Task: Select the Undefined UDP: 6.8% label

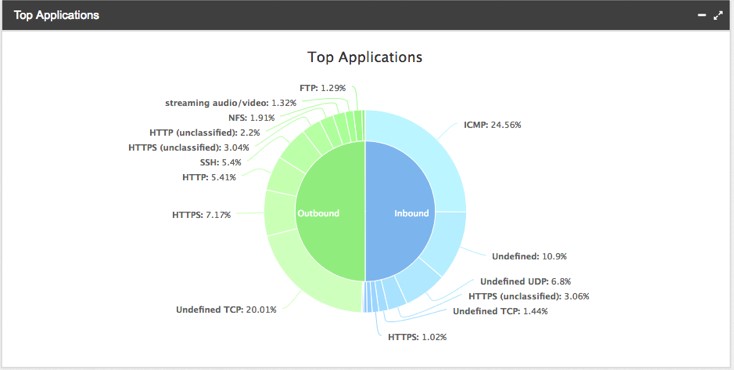Action: pyautogui.click(x=526, y=281)
